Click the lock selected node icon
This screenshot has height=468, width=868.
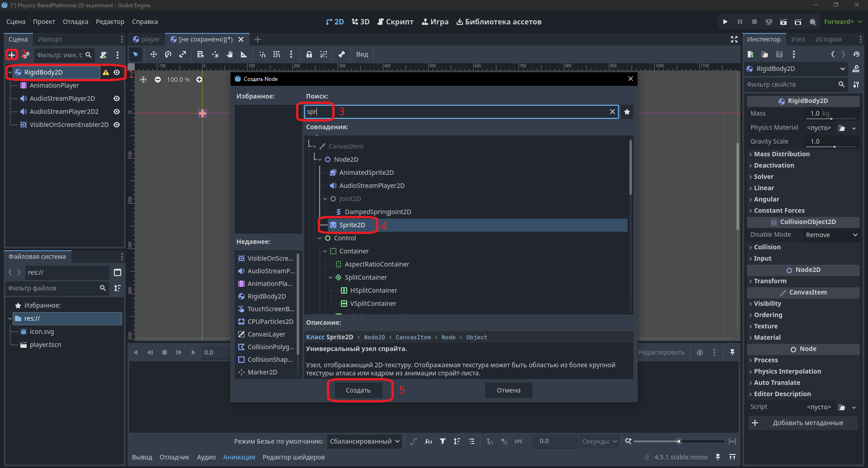click(309, 54)
